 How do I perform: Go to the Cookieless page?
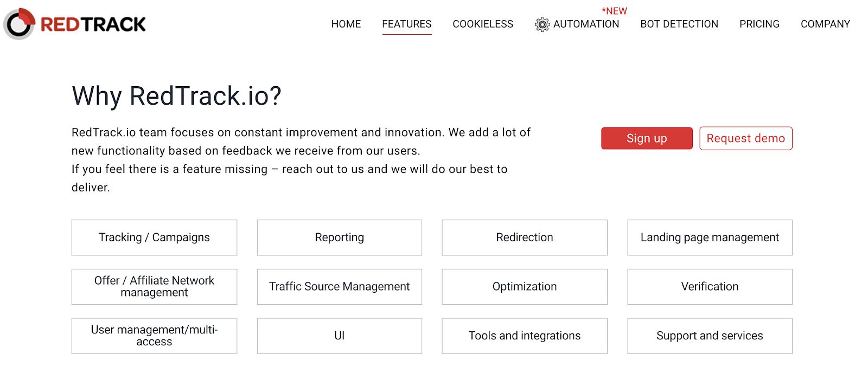pyautogui.click(x=483, y=24)
